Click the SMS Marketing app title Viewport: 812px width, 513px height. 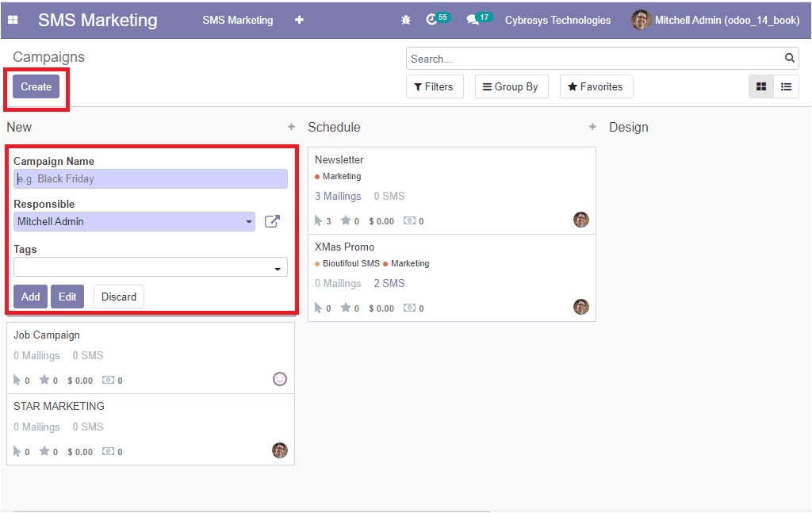[98, 20]
